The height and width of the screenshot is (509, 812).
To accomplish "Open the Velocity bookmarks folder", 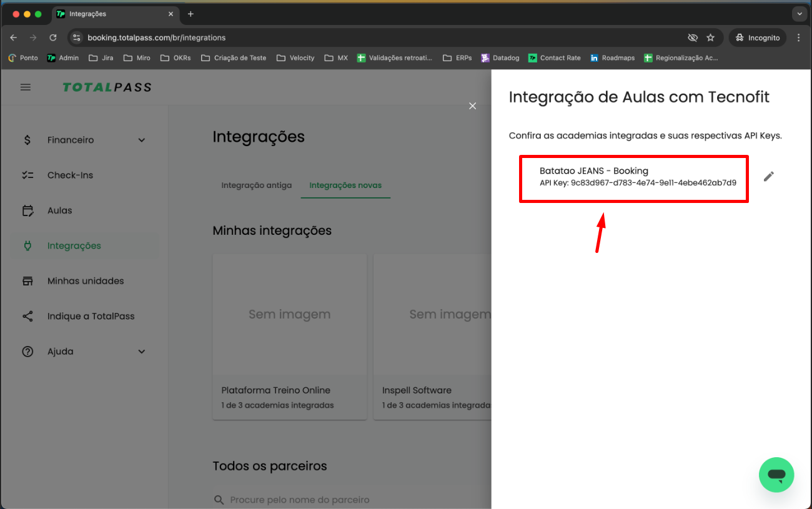I will pos(295,57).
